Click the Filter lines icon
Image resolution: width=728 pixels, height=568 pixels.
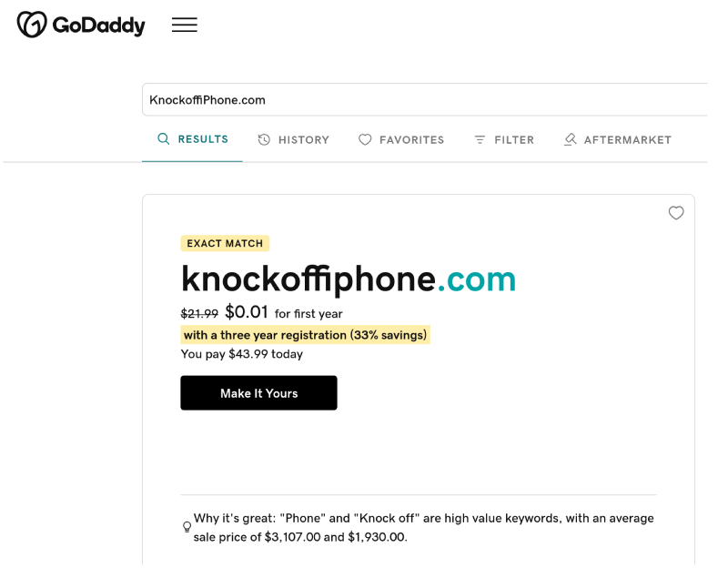480,140
